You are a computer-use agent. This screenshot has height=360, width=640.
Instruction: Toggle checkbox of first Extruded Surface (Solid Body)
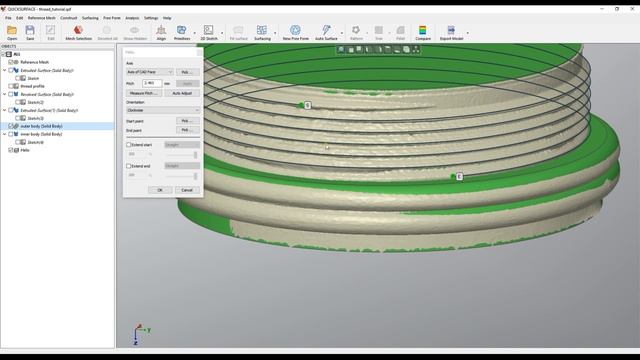pyautogui.click(x=11, y=70)
